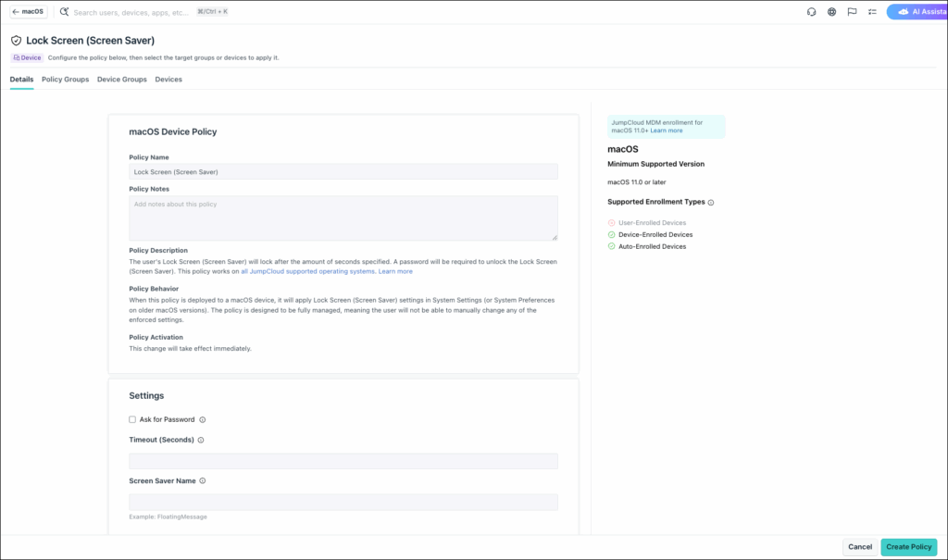Viewport: 948px width, 560px height.
Task: Click the 'macOS Device Policy' heading
Action: (x=173, y=131)
